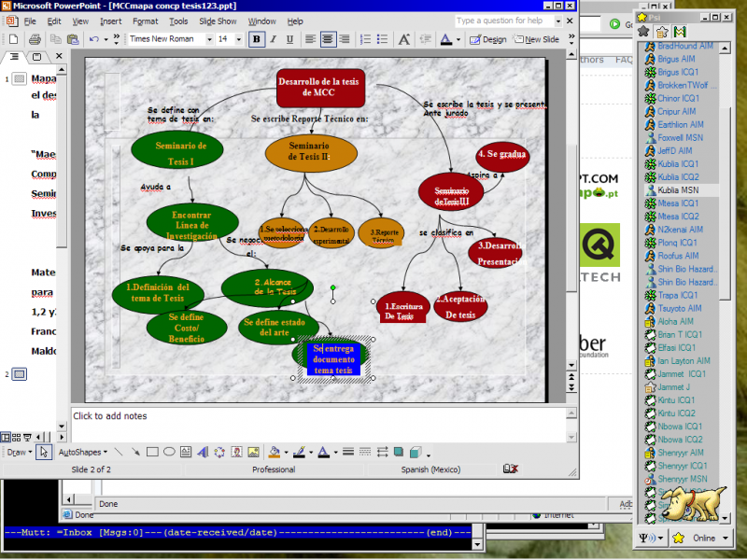Select the Oval drawing tool
Viewport: 747px width, 560px height.
click(169, 452)
